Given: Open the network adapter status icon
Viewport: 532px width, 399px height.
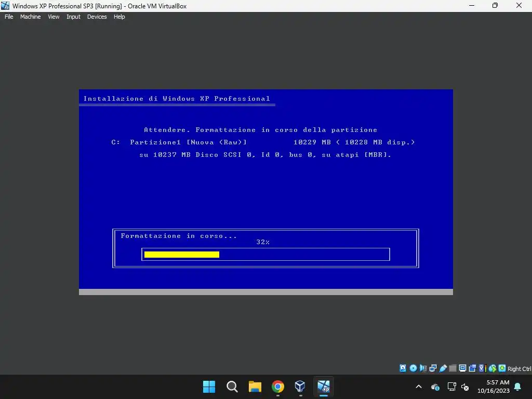Looking at the screenshot, I should (433, 368).
